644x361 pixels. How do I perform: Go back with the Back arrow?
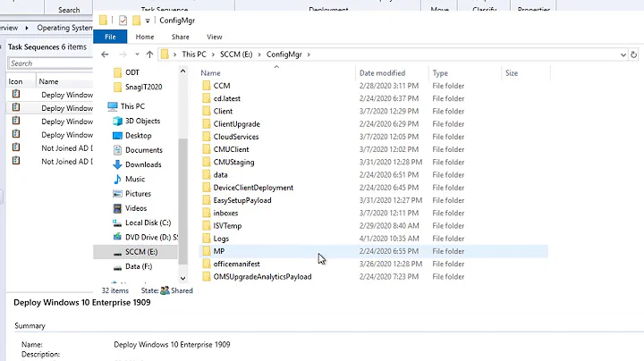105,55
